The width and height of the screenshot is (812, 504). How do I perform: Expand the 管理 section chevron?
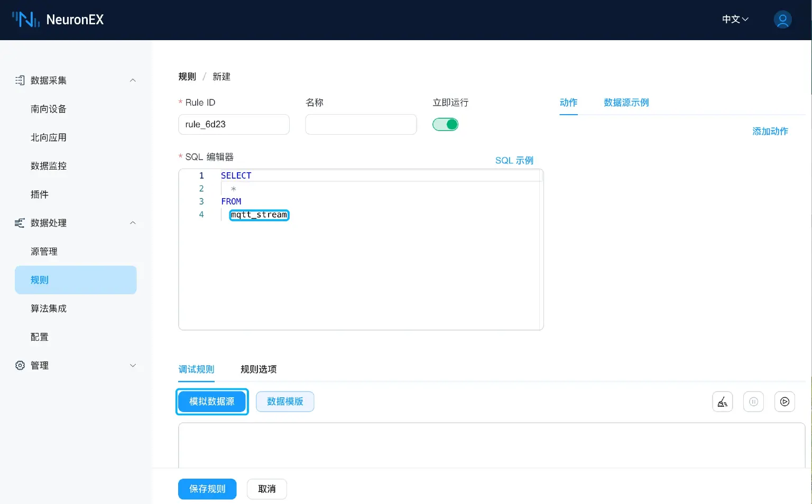[133, 366]
